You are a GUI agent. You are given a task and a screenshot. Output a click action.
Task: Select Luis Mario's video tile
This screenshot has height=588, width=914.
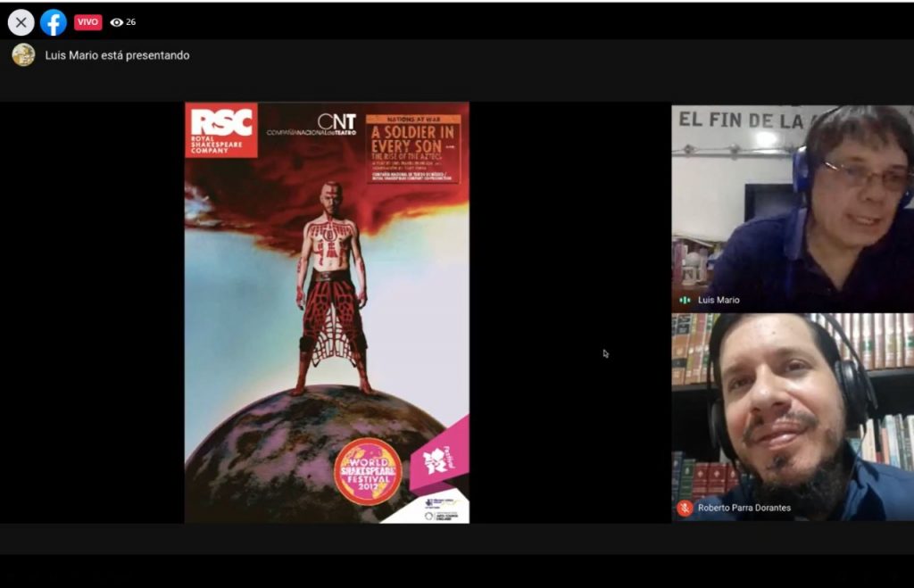pos(792,205)
